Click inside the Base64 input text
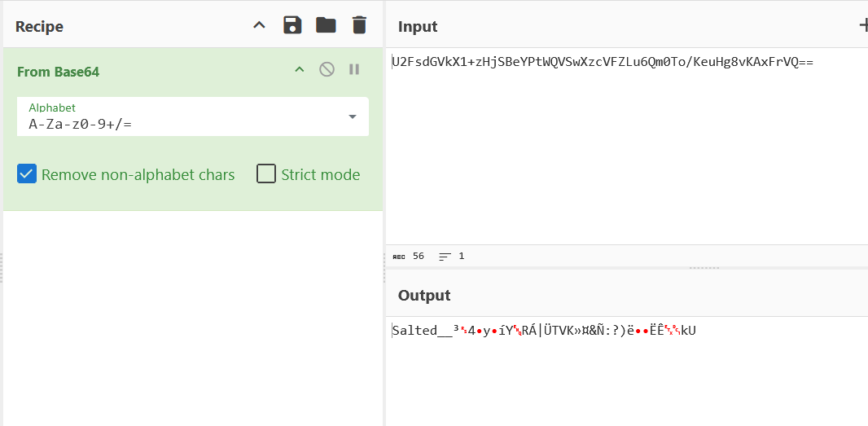 (x=603, y=62)
